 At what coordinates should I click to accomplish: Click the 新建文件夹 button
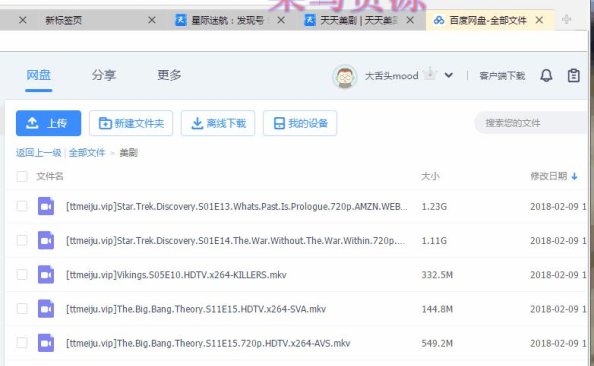[131, 123]
